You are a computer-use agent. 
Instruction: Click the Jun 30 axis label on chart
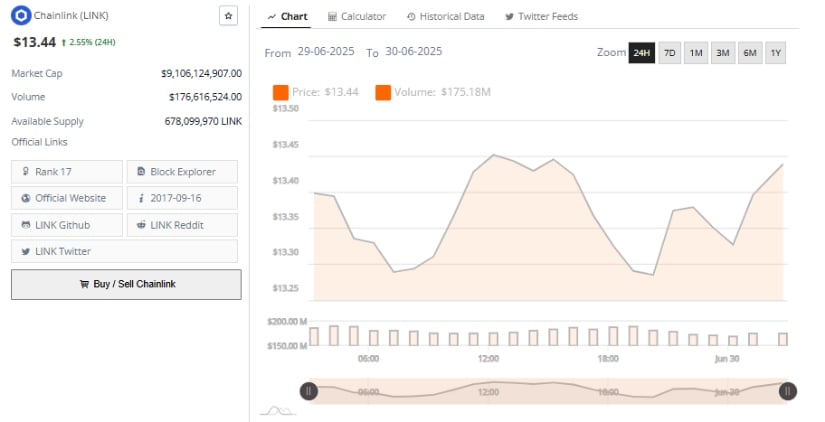(x=727, y=358)
